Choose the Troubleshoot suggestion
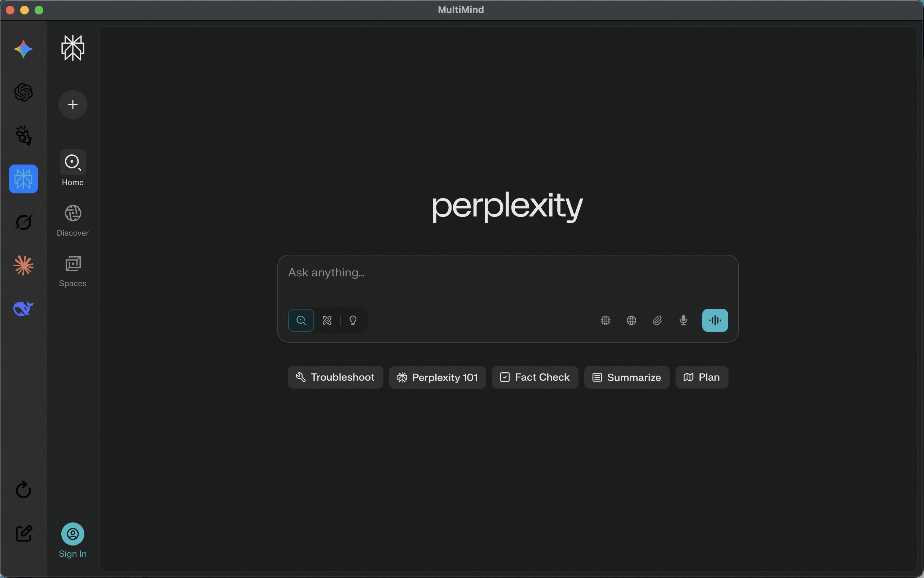 (x=335, y=377)
